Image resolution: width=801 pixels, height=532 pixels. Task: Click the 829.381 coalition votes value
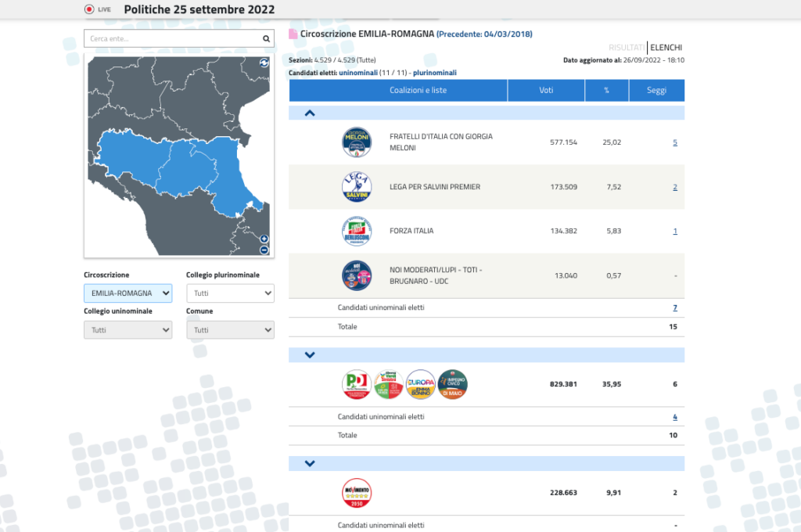click(x=563, y=384)
